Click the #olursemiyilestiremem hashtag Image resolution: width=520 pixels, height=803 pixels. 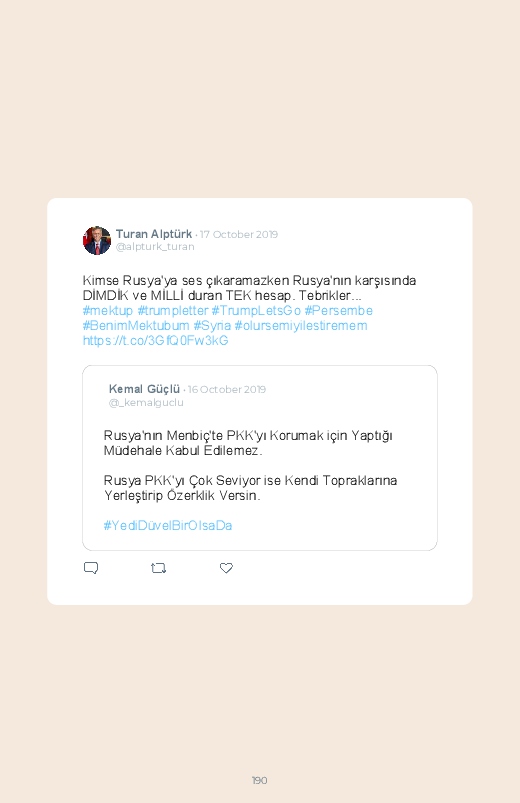pyautogui.click(x=301, y=326)
